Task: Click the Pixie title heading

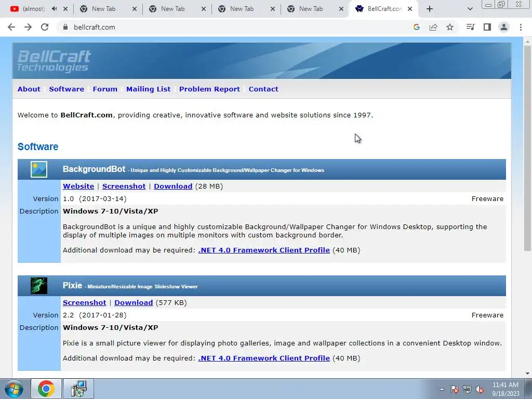Action: [72, 285]
